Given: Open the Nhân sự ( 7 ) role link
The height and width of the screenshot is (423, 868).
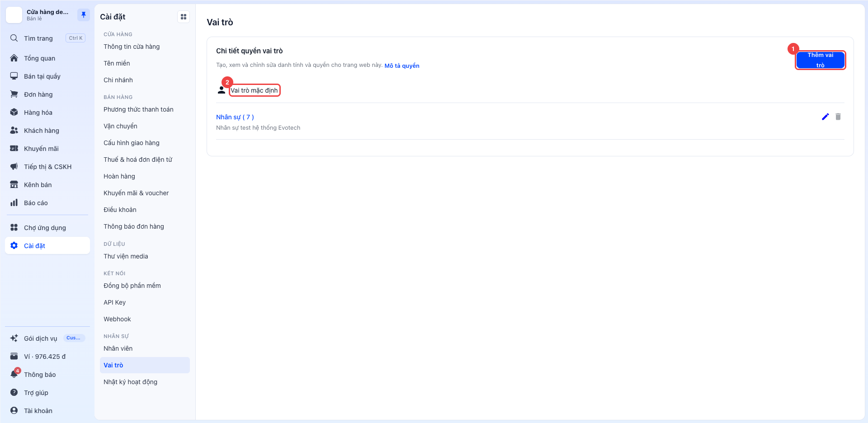Looking at the screenshot, I should (235, 117).
